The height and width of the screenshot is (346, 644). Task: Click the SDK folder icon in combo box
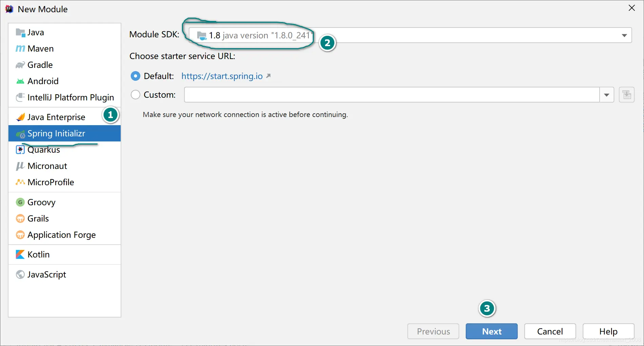pos(202,36)
